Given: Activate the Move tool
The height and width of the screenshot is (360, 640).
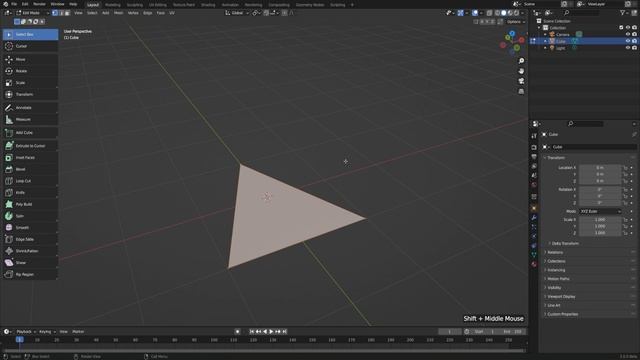Looking at the screenshot, I should click(x=30, y=60).
